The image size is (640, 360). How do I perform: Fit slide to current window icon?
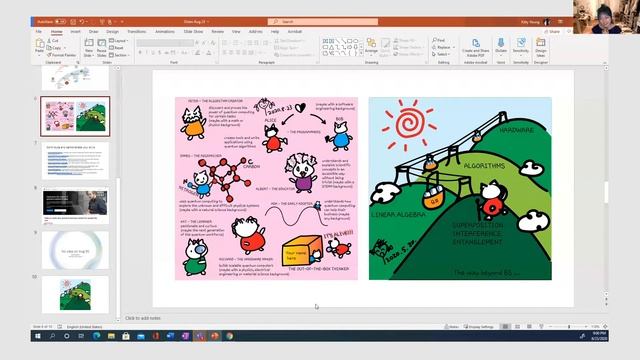[605, 327]
